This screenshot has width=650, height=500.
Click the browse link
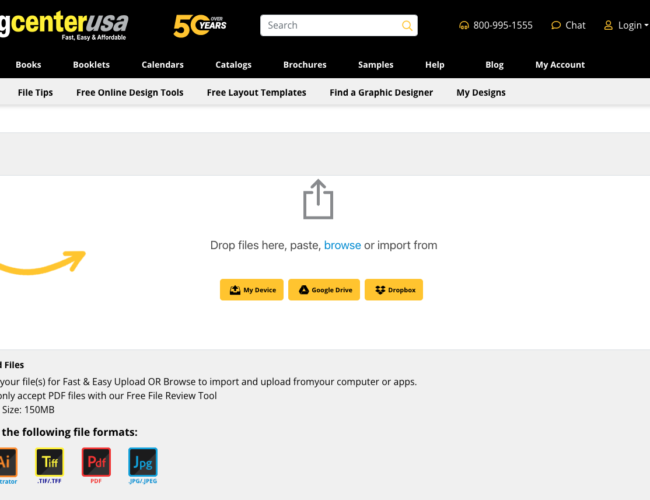click(342, 245)
